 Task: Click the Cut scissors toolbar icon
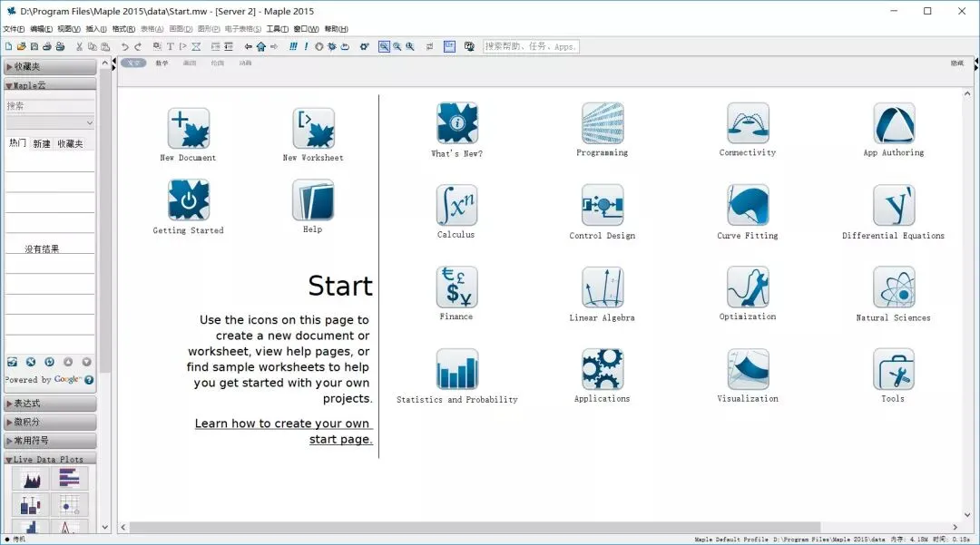coord(79,46)
